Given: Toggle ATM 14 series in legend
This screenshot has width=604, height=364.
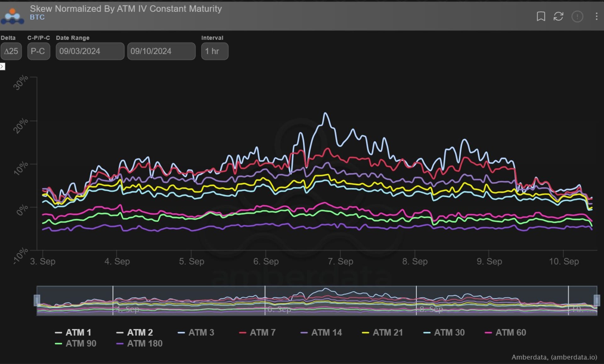Looking at the screenshot, I should (x=321, y=333).
